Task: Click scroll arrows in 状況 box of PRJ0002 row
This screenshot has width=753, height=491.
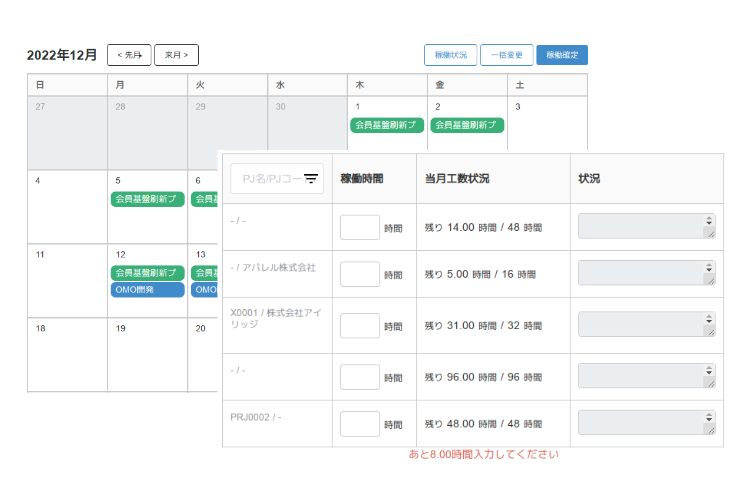Action: point(709,417)
